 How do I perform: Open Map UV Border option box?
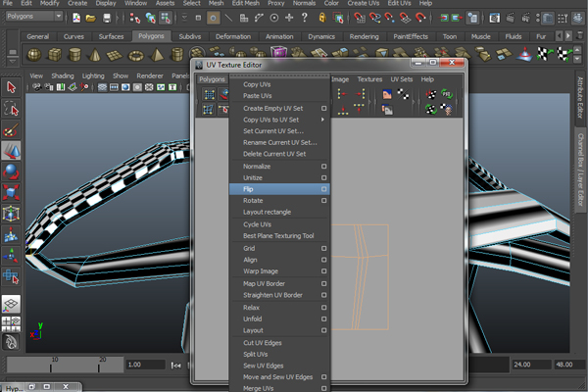pos(323,283)
